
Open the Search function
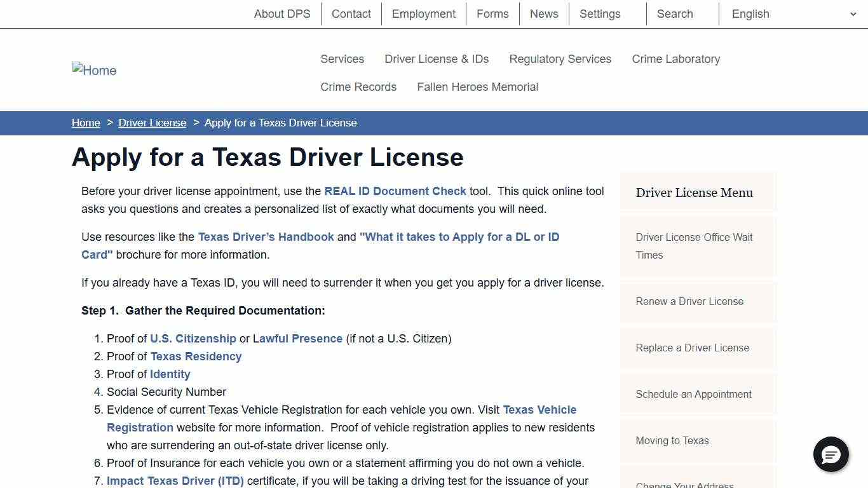tap(674, 13)
